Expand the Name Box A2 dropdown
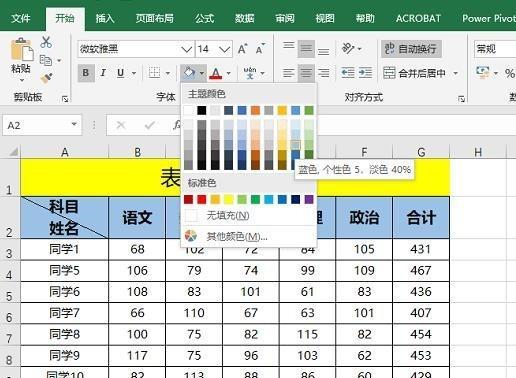Screen dimensions: 516x378 [x=74, y=125]
